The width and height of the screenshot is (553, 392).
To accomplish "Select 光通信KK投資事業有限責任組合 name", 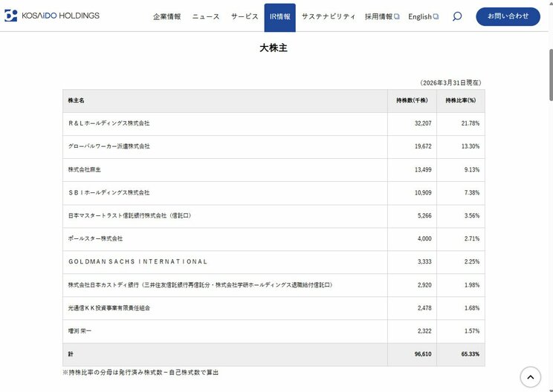I will click(109, 308).
